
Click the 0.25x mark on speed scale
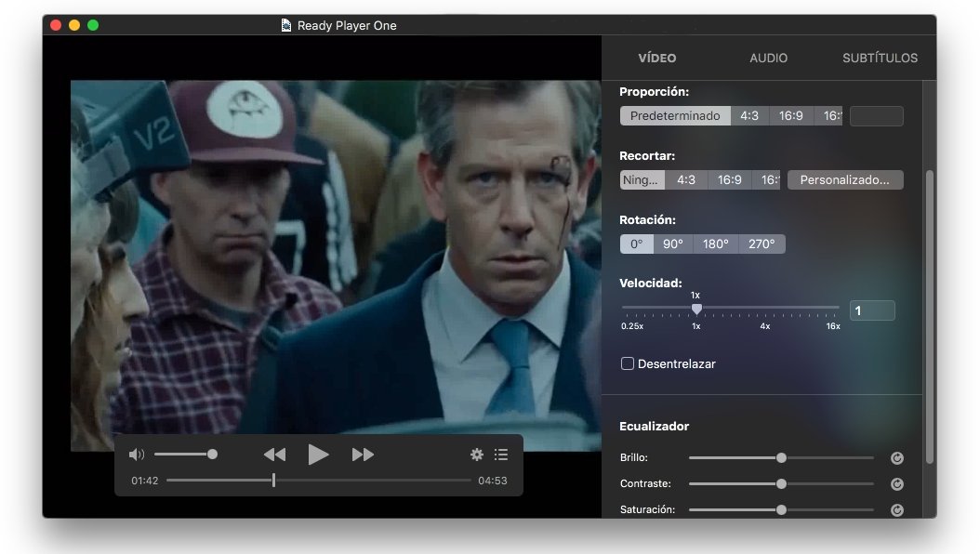[x=632, y=326]
